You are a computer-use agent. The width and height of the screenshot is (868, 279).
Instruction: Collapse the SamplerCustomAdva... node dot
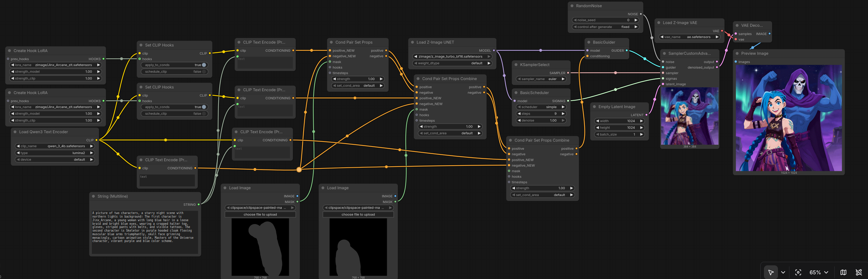(664, 54)
